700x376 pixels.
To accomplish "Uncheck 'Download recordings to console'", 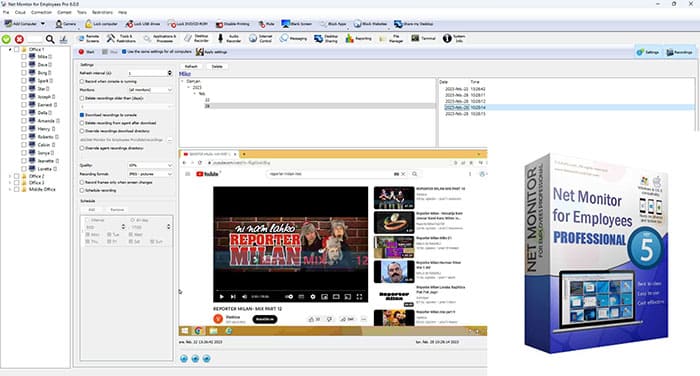I will pos(82,115).
